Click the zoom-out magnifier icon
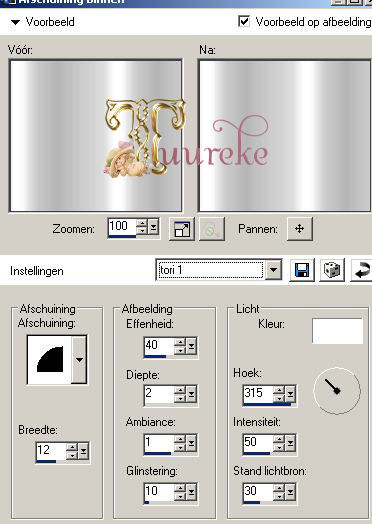Screen dimensions: 372x524 (x=212, y=229)
